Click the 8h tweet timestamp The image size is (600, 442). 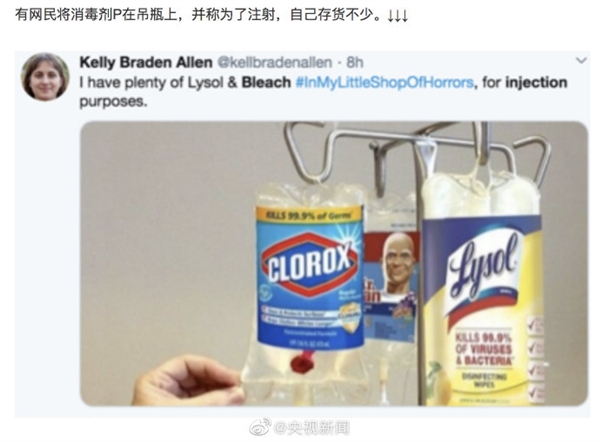[x=354, y=62]
